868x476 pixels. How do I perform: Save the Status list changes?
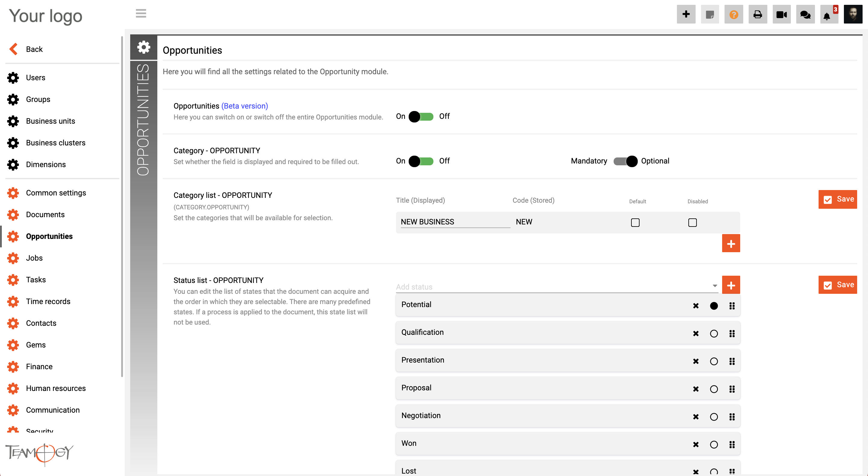pyautogui.click(x=837, y=285)
